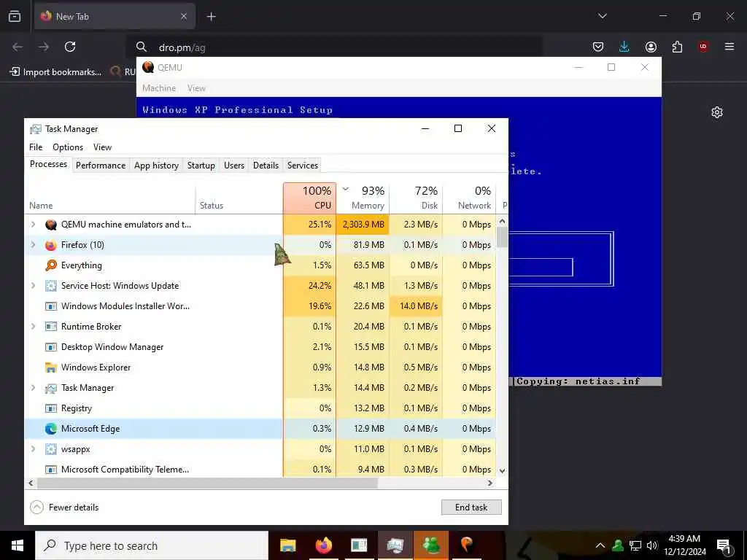Sort by the CPU column header
Viewport: 747px width, 560px height.
(x=309, y=198)
